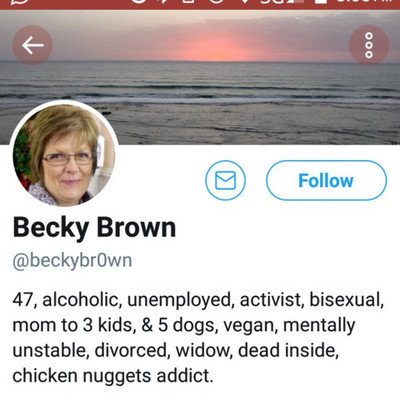Tap the Wi-Fi status icon
This screenshot has width=400, height=400.
[246, 2]
